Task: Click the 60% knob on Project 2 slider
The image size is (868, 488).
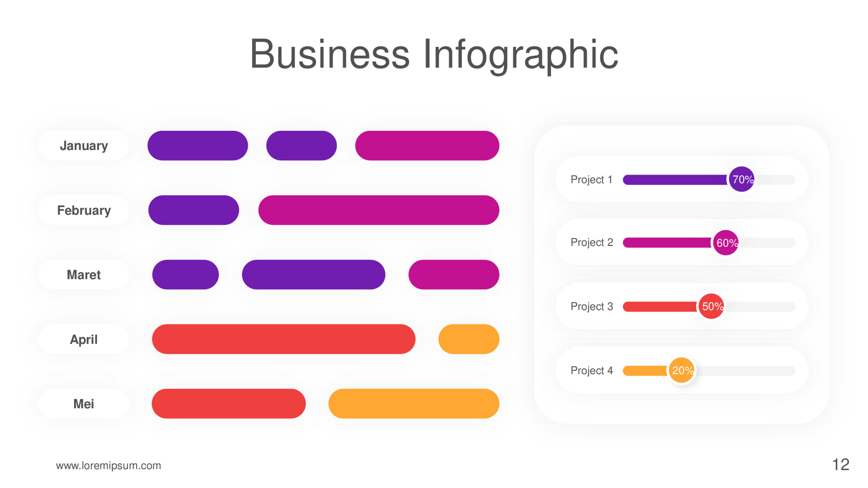Action: click(x=726, y=243)
